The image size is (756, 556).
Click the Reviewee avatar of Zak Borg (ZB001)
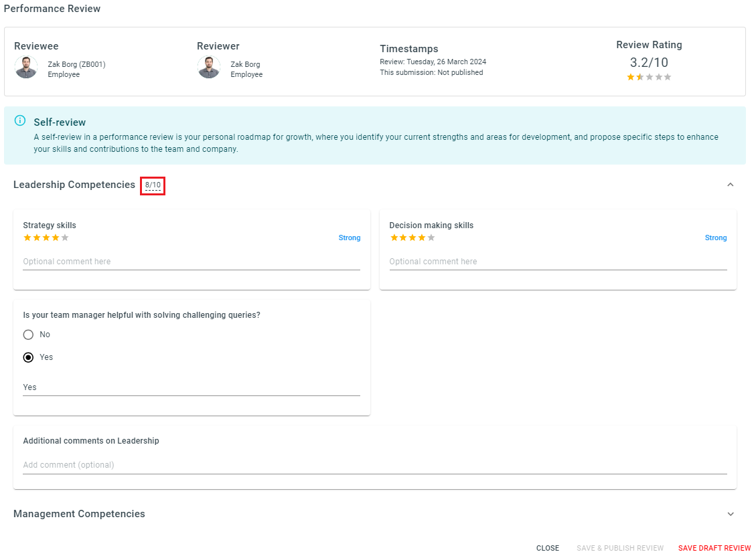[26, 67]
